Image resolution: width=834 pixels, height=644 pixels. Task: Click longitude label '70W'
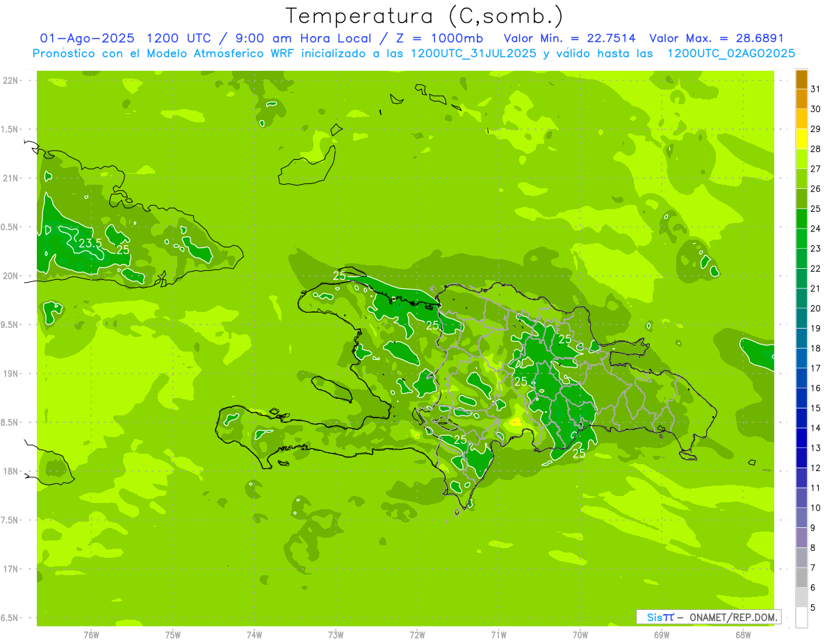580,635
